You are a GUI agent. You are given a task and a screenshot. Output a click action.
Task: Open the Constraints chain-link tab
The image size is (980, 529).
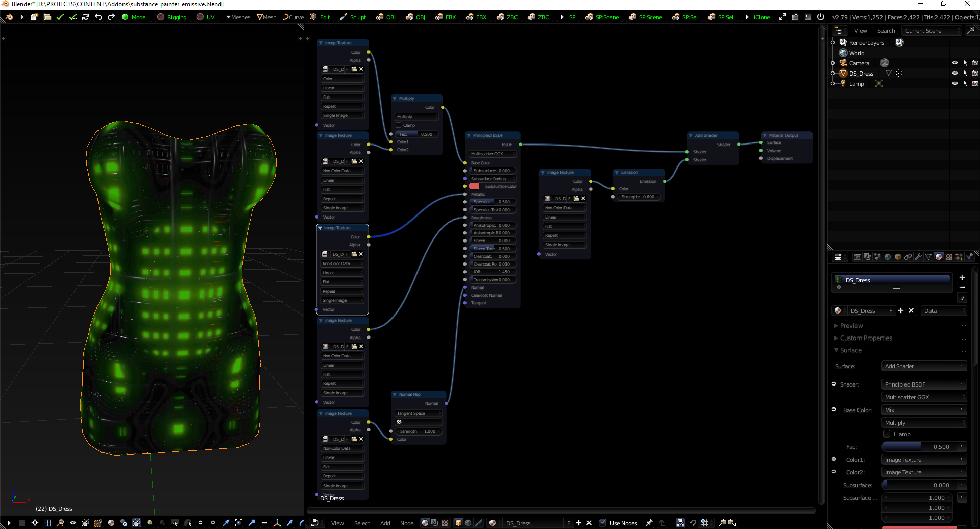coord(908,257)
